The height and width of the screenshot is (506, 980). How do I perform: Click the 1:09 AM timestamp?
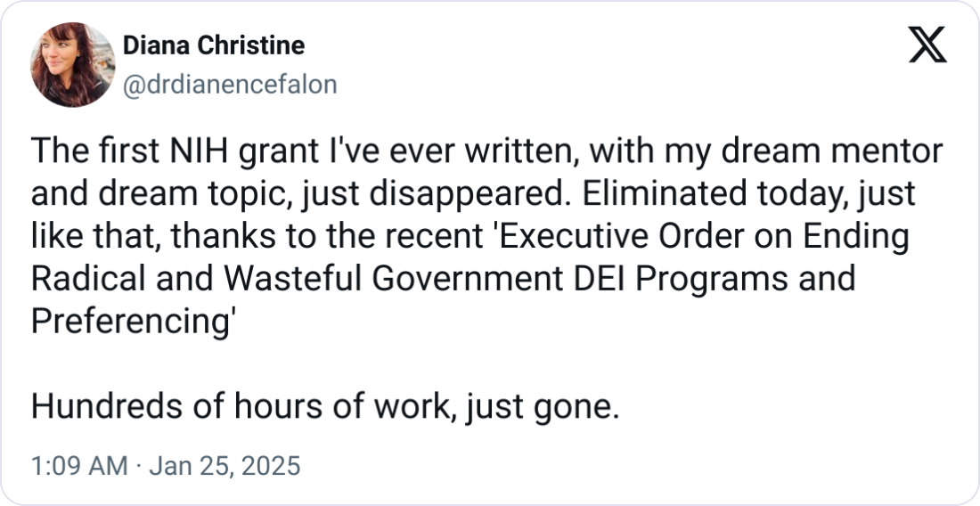[x=79, y=466]
